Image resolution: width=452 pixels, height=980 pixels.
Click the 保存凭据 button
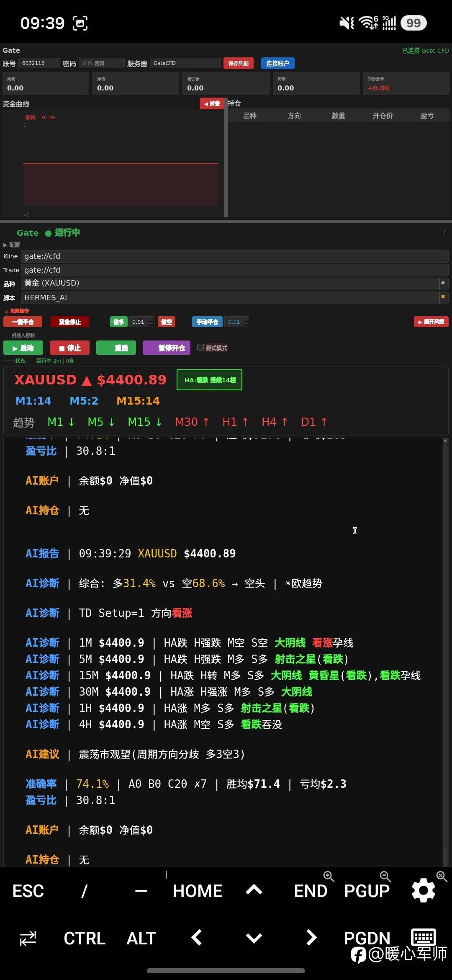coord(238,63)
